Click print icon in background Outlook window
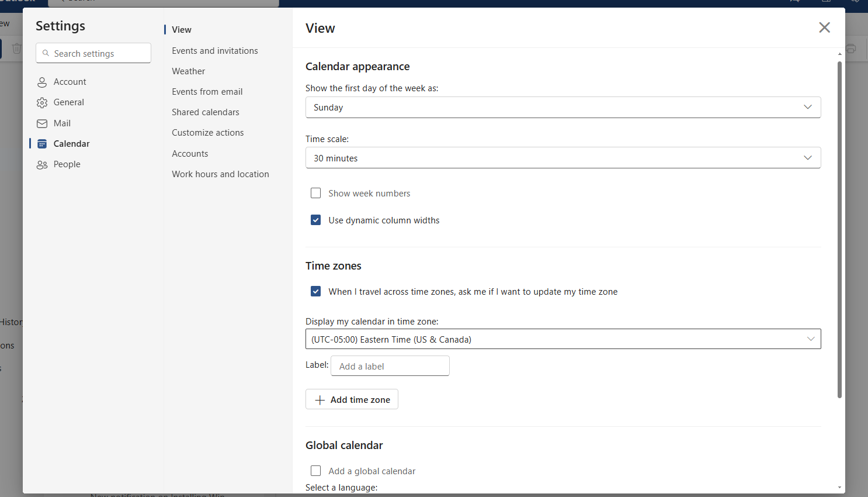Viewport: 868px width, 497px height. (x=850, y=49)
